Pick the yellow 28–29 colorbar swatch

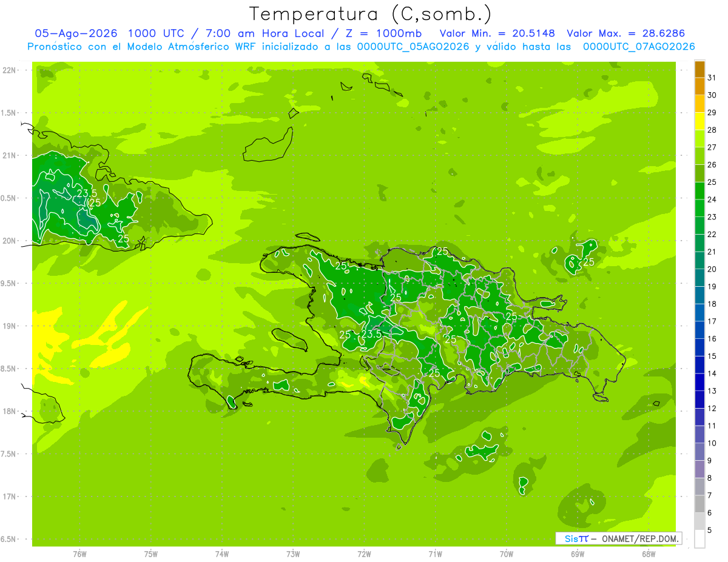click(x=699, y=121)
